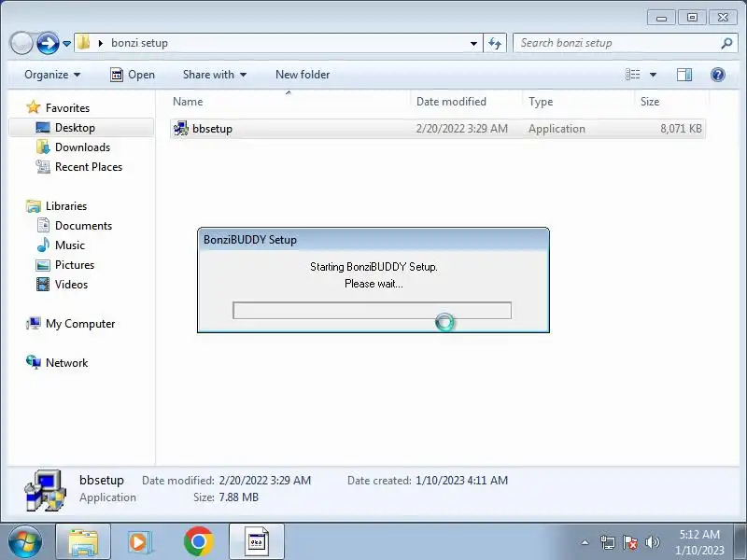Viewport: 747px width, 560px height.
Task: Click the Refresh button beside address bar
Action: coord(495,43)
